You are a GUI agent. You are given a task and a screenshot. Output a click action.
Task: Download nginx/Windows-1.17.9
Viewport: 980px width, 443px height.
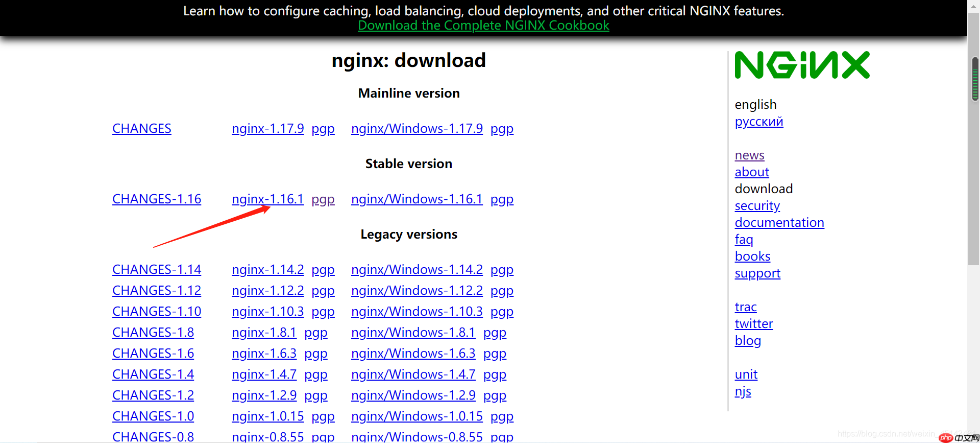(417, 128)
